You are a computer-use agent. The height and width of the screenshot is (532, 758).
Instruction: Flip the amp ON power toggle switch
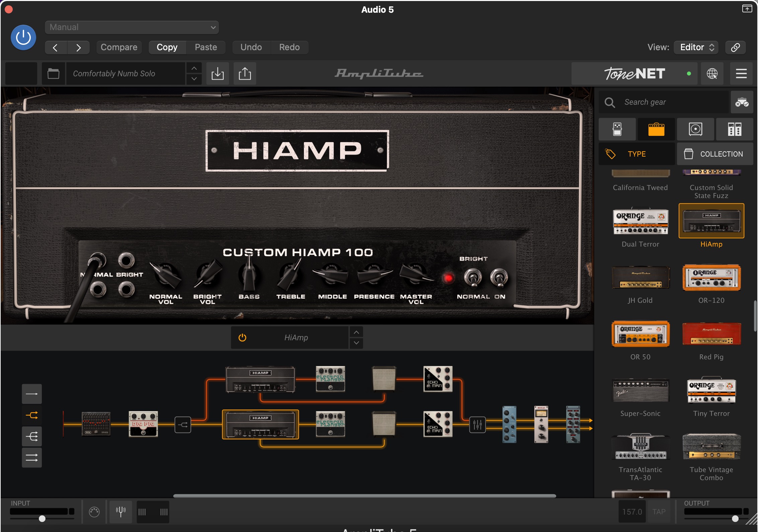[x=499, y=278]
